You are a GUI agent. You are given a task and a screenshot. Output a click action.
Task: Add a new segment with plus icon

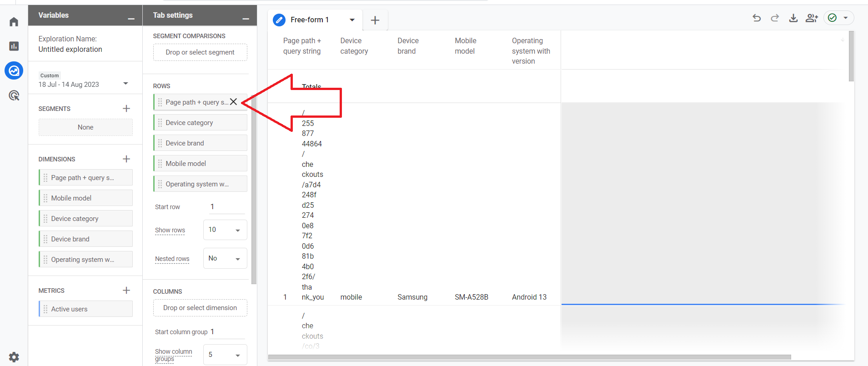(126, 108)
